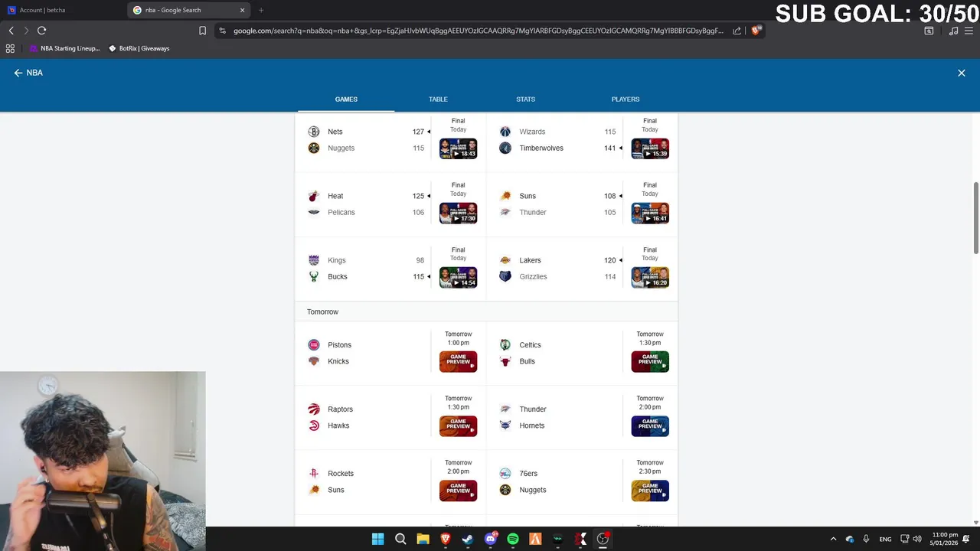
Task: Play Lakers vs Grizzlies highlights video
Action: [650, 277]
